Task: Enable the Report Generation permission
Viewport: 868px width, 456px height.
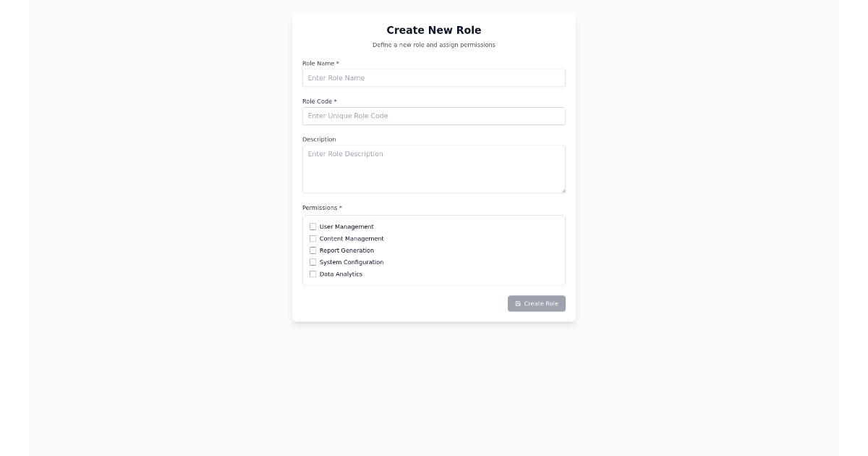Action: [313, 250]
